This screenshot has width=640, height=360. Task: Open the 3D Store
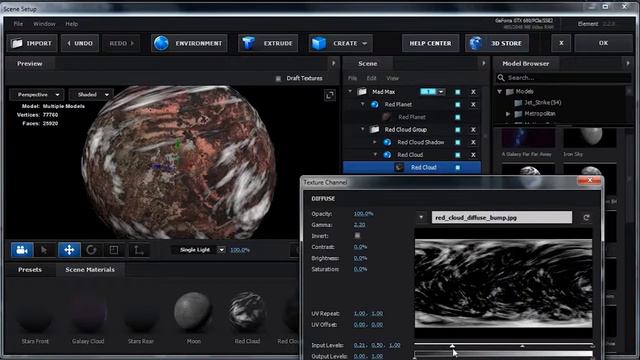pos(497,43)
